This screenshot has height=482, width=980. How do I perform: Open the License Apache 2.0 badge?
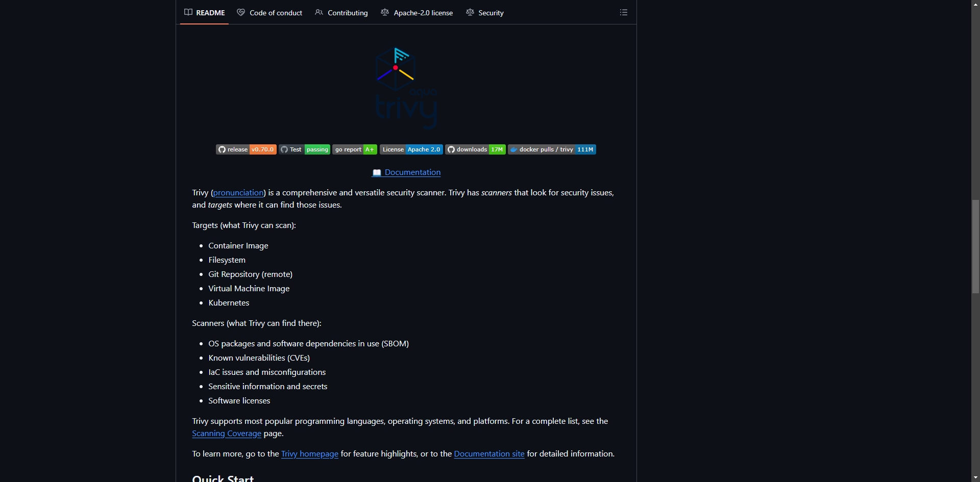411,149
